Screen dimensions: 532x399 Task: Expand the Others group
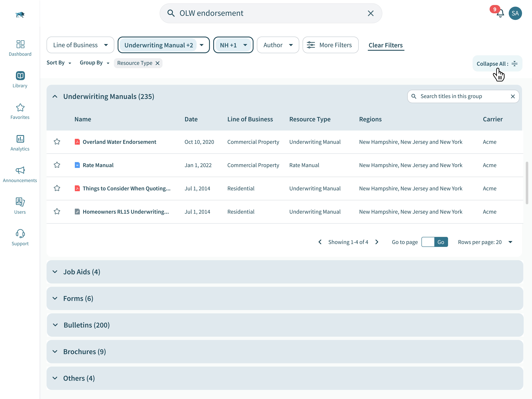[55, 378]
